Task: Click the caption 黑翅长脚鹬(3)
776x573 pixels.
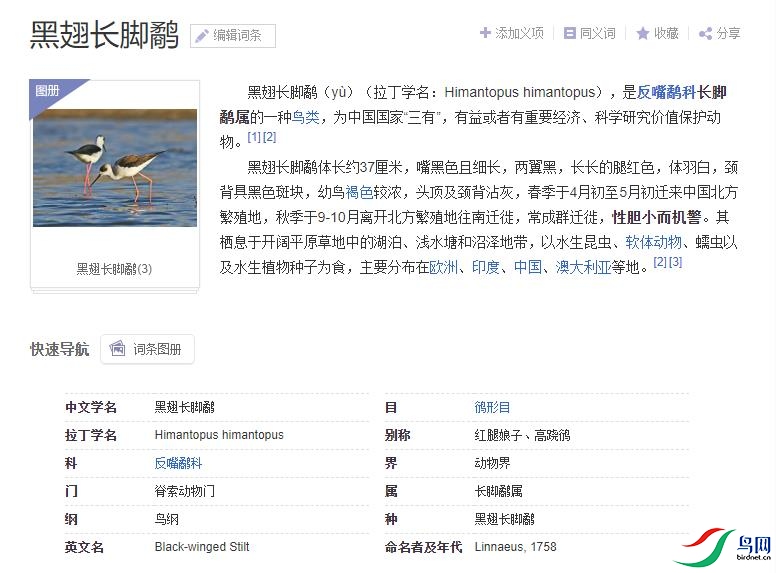Action: pyautogui.click(x=114, y=269)
